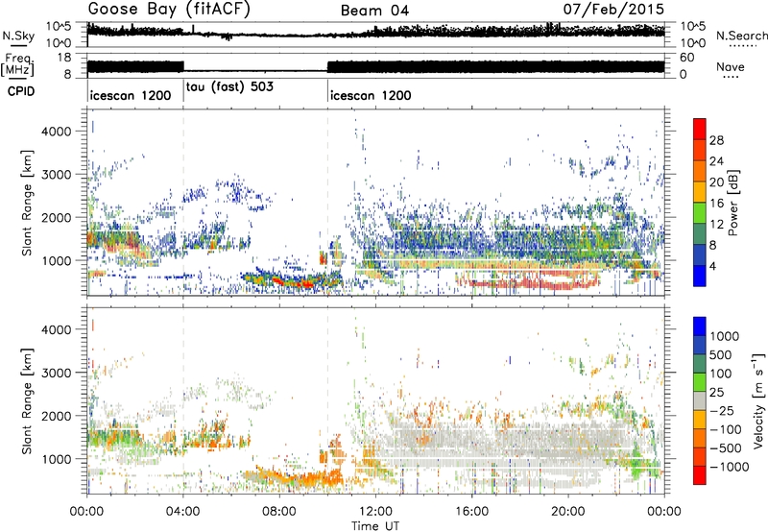
Task: Click the '08:00' time tick label
Action: 279,512
